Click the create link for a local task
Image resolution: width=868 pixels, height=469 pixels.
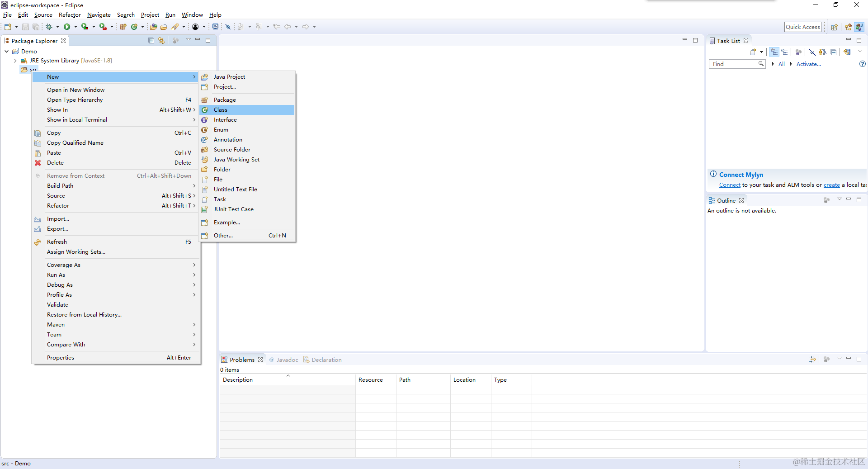[831, 185]
